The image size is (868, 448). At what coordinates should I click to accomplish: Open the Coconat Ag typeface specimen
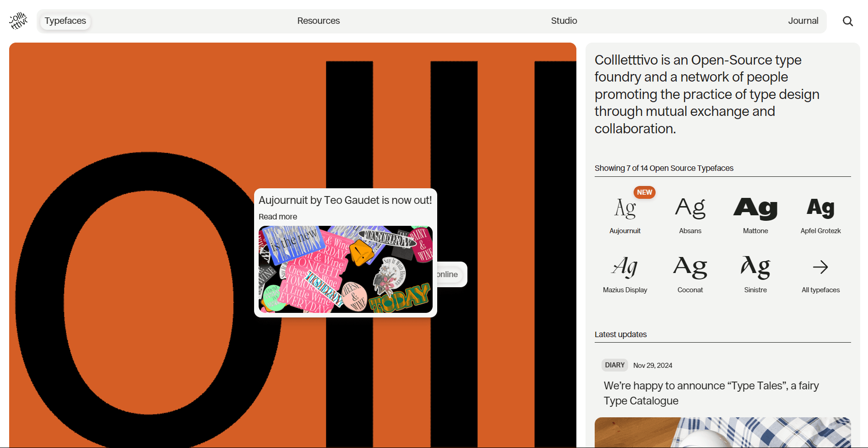(690, 267)
